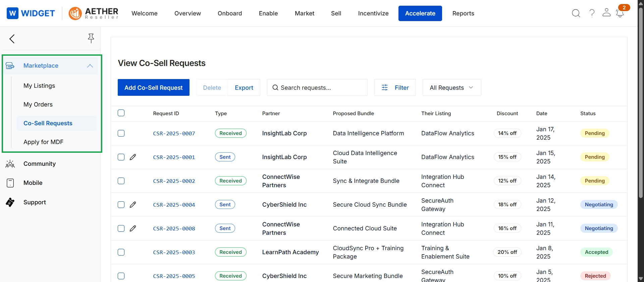Image resolution: width=644 pixels, height=282 pixels.
Task: Click the Marketplace storefront icon
Action: click(x=10, y=66)
